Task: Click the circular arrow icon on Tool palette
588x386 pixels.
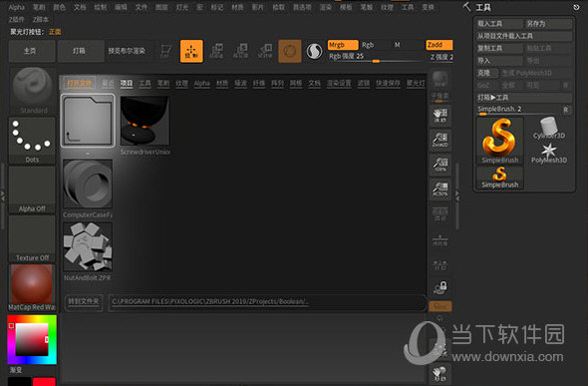Action: (x=576, y=7)
